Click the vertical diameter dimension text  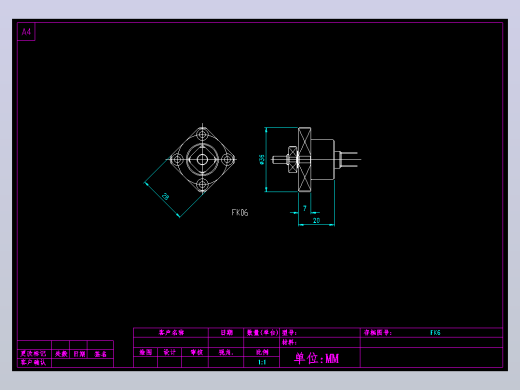point(262,160)
